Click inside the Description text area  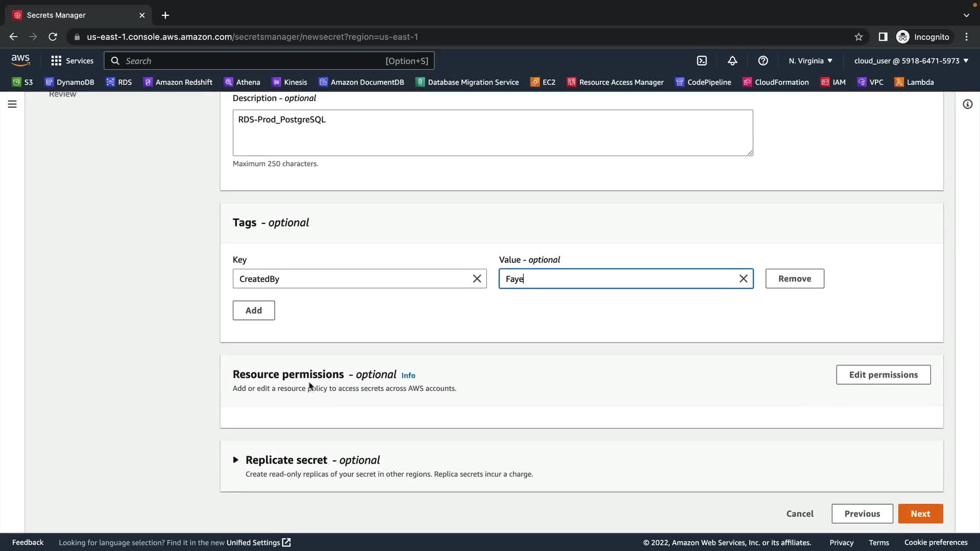[492, 133]
